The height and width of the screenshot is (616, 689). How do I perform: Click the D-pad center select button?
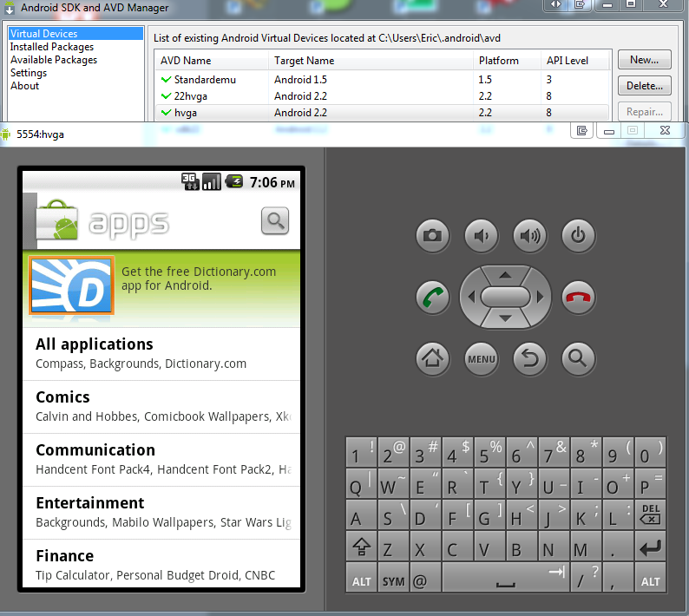(505, 298)
